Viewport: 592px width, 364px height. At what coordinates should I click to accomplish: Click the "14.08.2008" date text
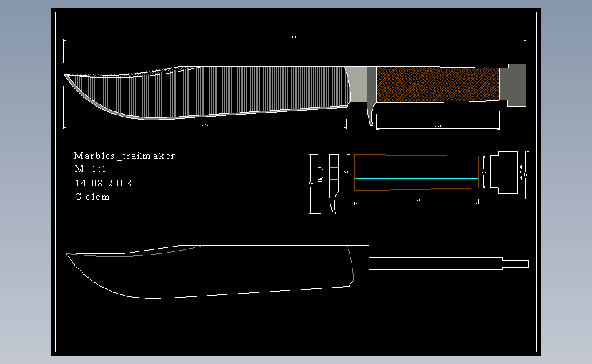point(104,183)
